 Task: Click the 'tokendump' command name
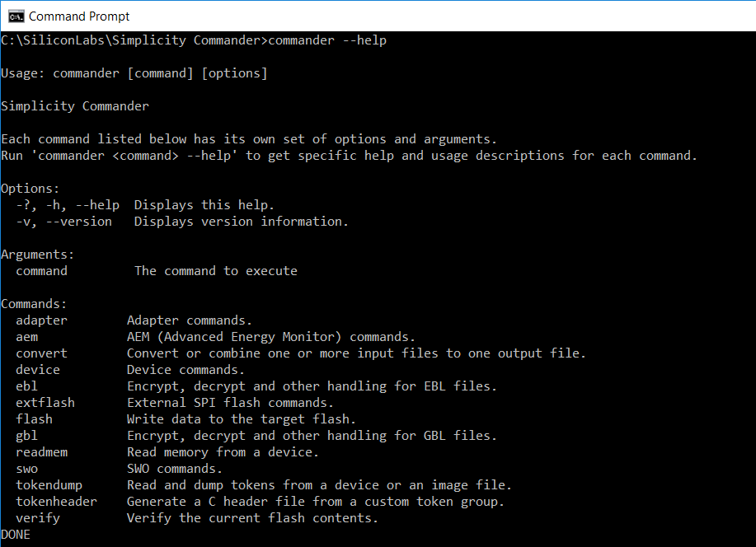[49, 485]
